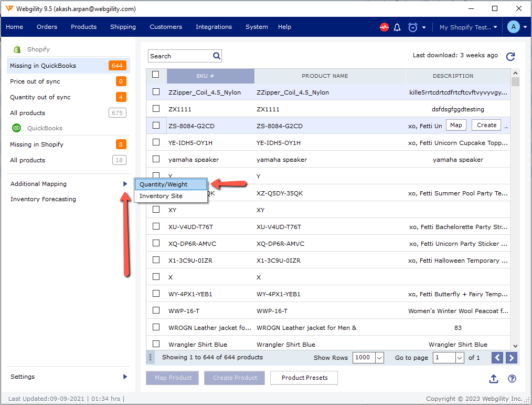Go to the previous page arrow
532x405 pixels.
coord(497,357)
